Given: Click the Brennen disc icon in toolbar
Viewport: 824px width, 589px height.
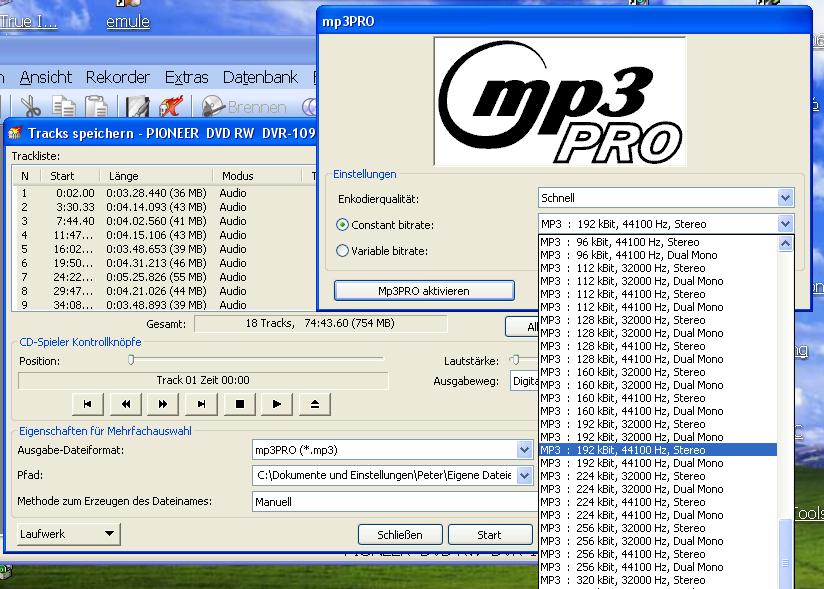Looking at the screenshot, I should (x=213, y=107).
